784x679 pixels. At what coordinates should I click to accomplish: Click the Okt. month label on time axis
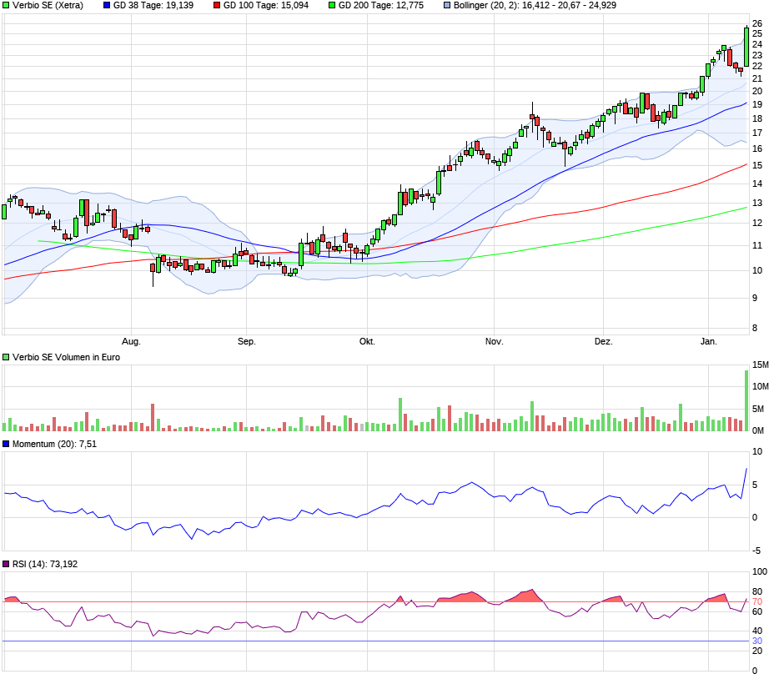[367, 342]
